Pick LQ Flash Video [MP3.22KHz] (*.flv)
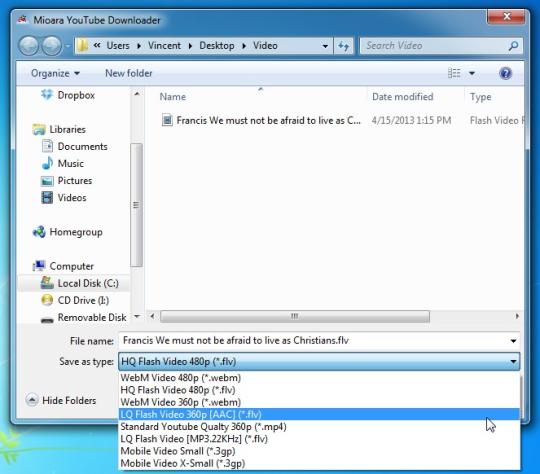The height and width of the screenshot is (474, 540). tap(319, 439)
